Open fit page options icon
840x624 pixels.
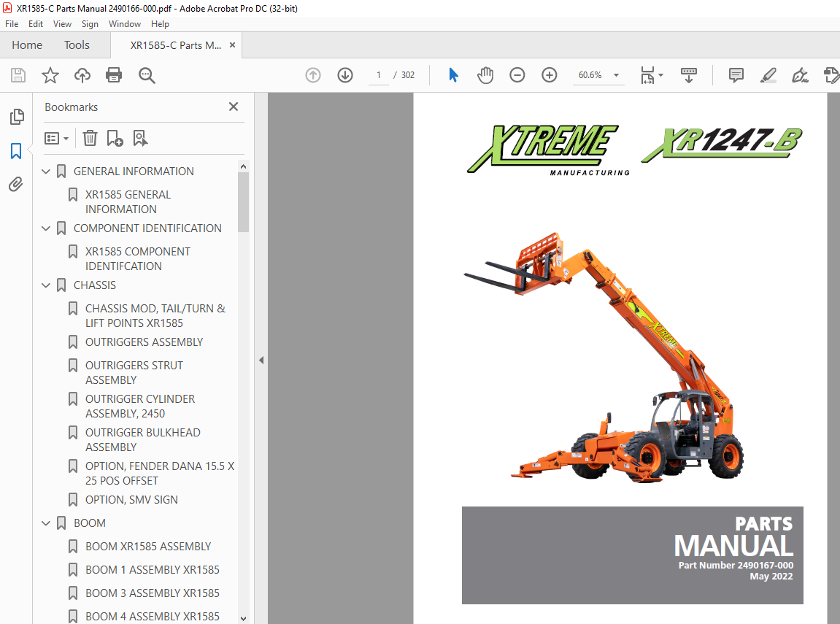click(652, 75)
